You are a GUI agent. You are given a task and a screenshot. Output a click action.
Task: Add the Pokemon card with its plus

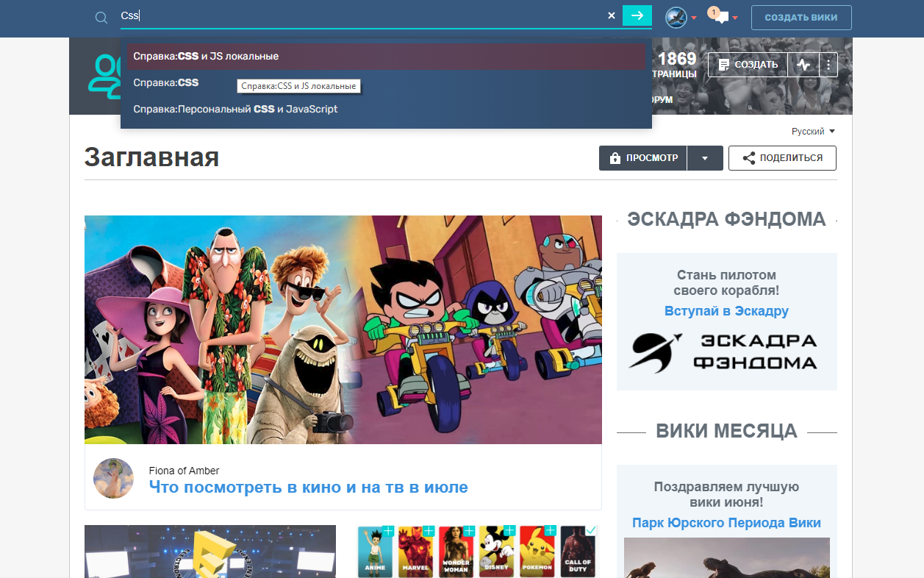tap(550, 530)
